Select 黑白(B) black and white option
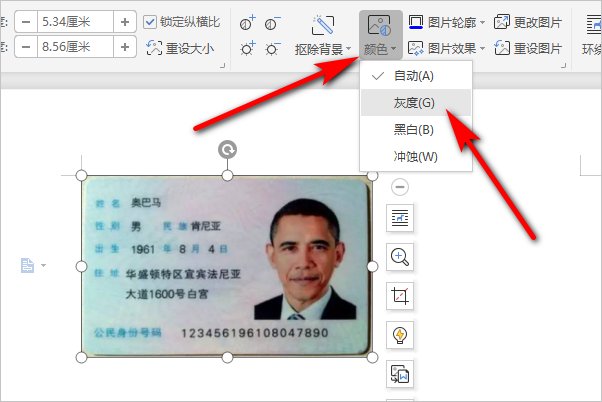 click(x=416, y=130)
